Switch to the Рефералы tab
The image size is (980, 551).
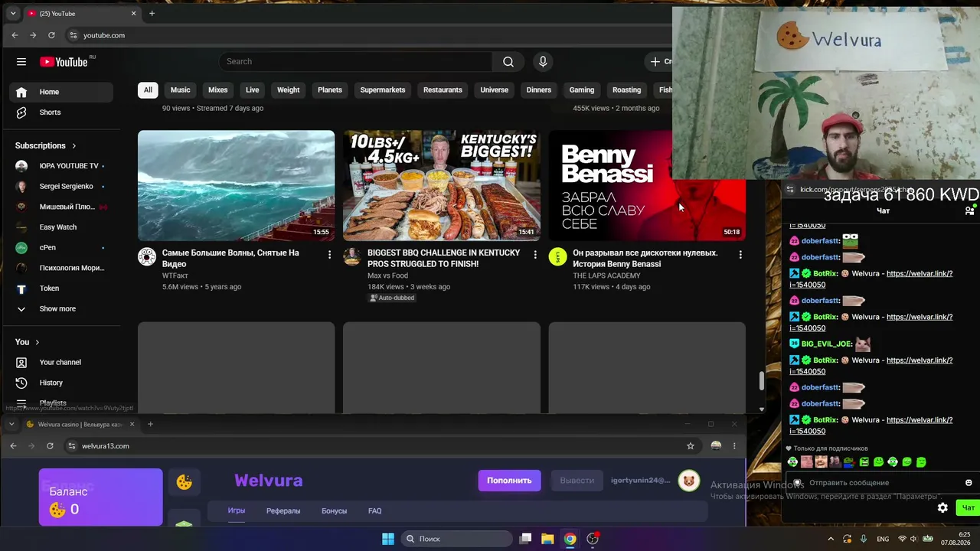pyautogui.click(x=283, y=511)
